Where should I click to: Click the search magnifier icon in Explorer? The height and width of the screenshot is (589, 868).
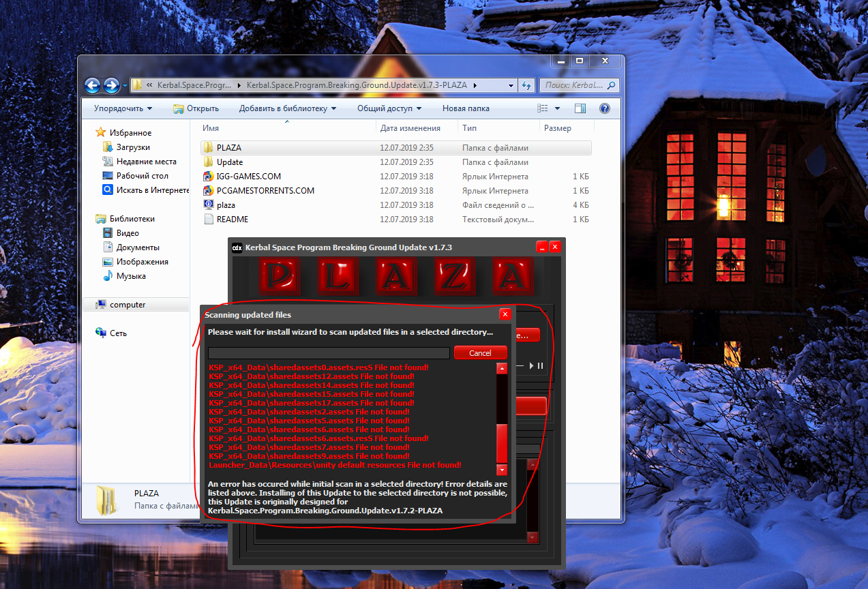pos(612,85)
